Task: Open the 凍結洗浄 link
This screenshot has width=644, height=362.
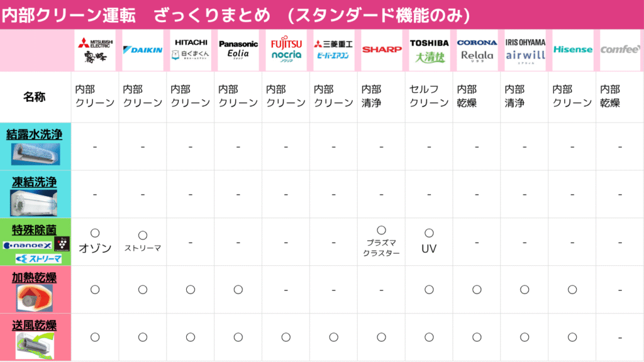Action: click(35, 182)
